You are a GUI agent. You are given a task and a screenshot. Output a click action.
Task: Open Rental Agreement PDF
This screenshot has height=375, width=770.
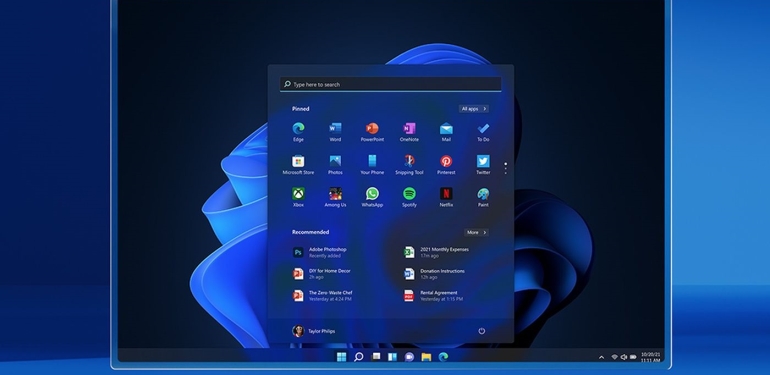[x=433, y=295]
